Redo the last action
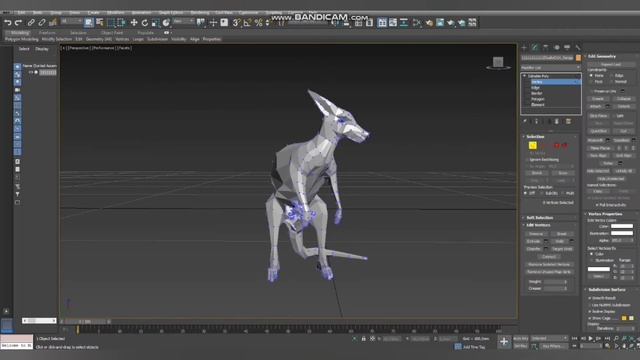The width and height of the screenshot is (640, 360). pyautogui.click(x=18, y=23)
